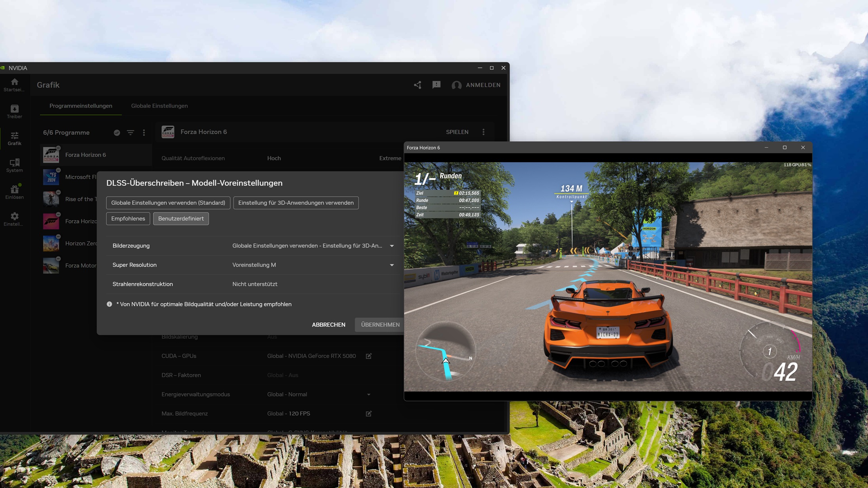Choose the Empfohlenes preset
Image resolution: width=868 pixels, height=488 pixels.
(128, 219)
